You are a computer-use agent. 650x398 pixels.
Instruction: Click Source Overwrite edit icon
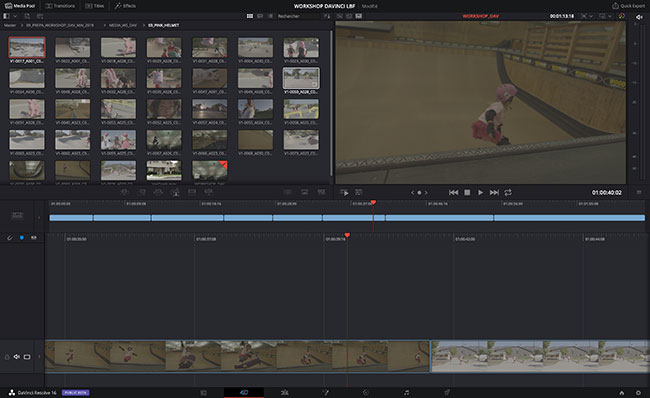coord(209,192)
